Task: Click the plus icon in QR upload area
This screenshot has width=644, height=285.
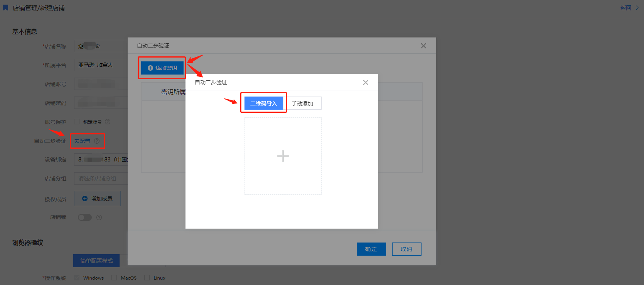Action: (283, 156)
